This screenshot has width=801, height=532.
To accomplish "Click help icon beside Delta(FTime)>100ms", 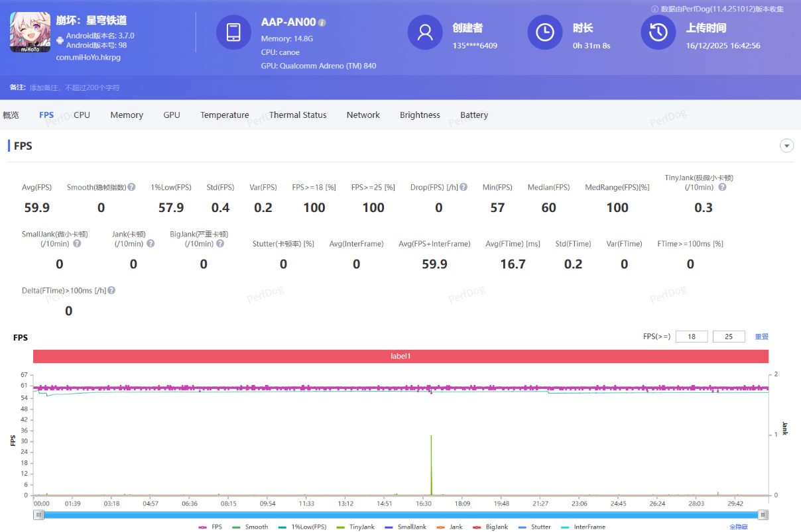I will coord(111,291).
